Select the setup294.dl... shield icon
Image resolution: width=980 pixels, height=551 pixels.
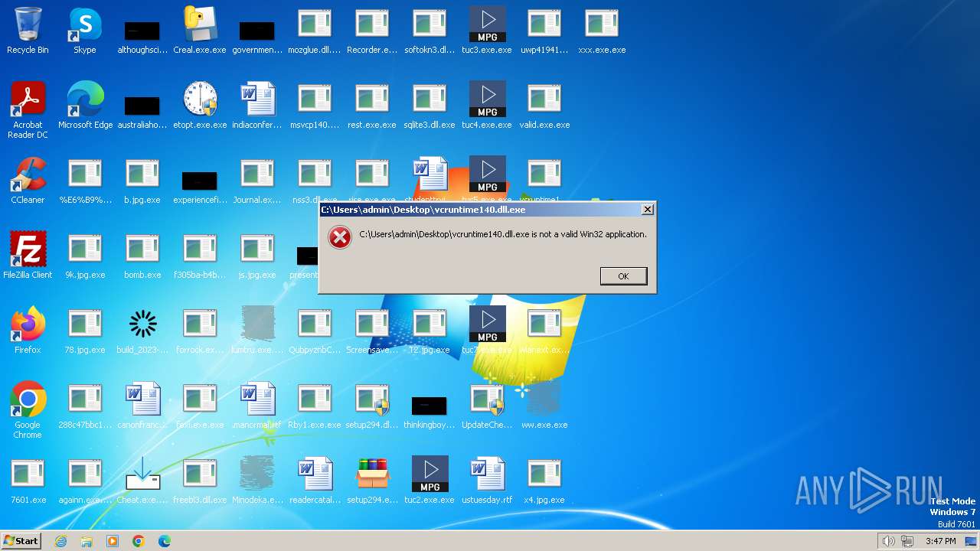[x=372, y=406]
